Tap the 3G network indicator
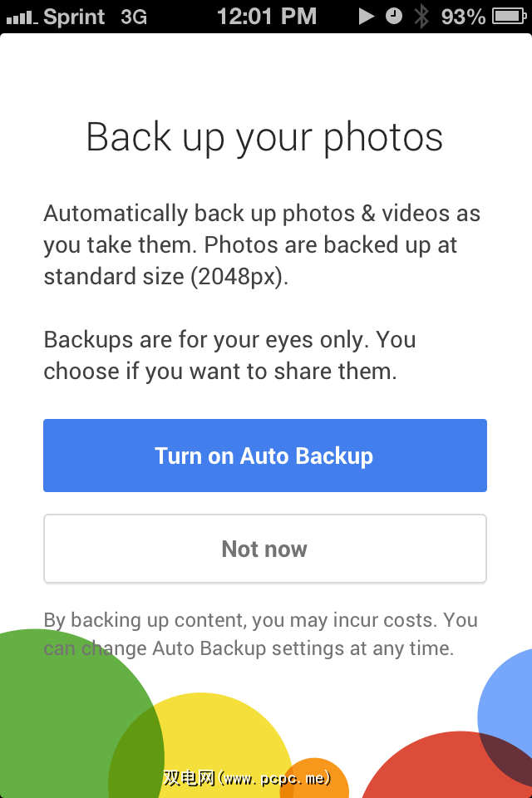The width and height of the screenshot is (532, 798). coord(133,17)
